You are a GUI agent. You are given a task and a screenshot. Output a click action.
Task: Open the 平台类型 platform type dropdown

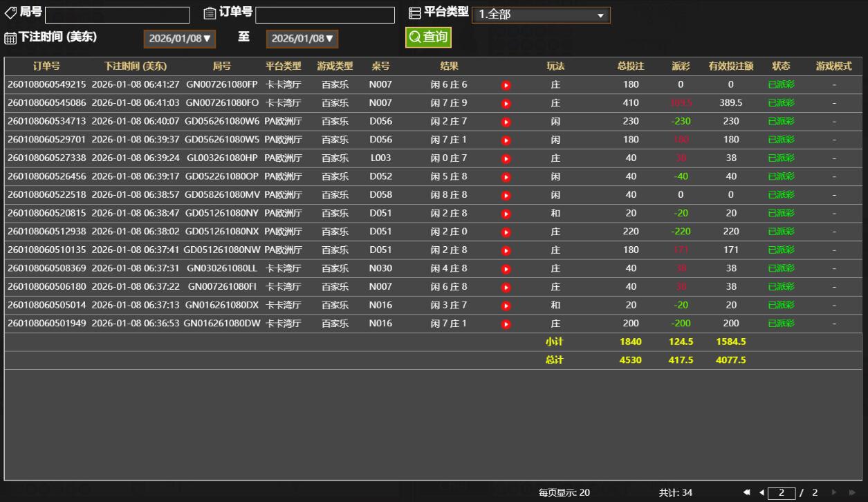tap(541, 15)
